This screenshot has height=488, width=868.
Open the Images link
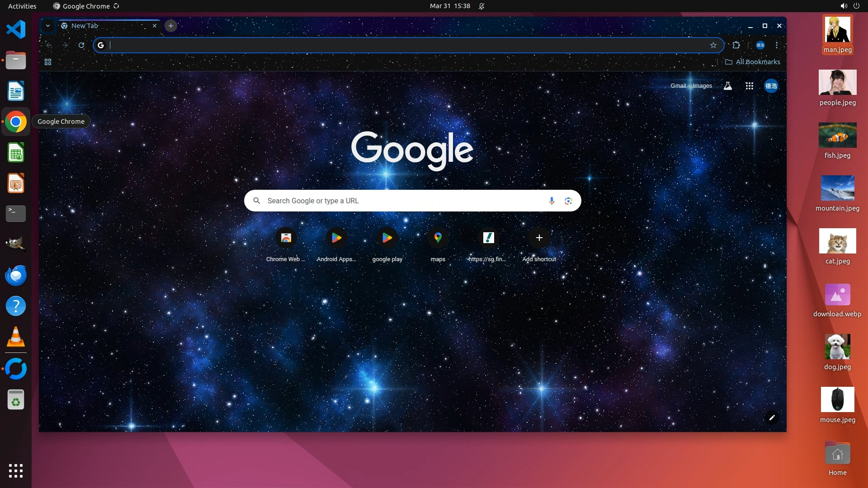[x=702, y=86]
